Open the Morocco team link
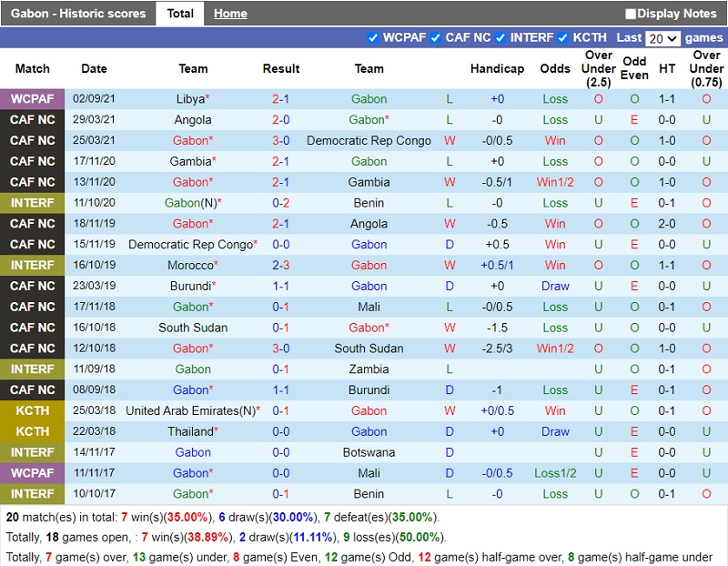This screenshot has height=566, width=728. click(x=190, y=266)
